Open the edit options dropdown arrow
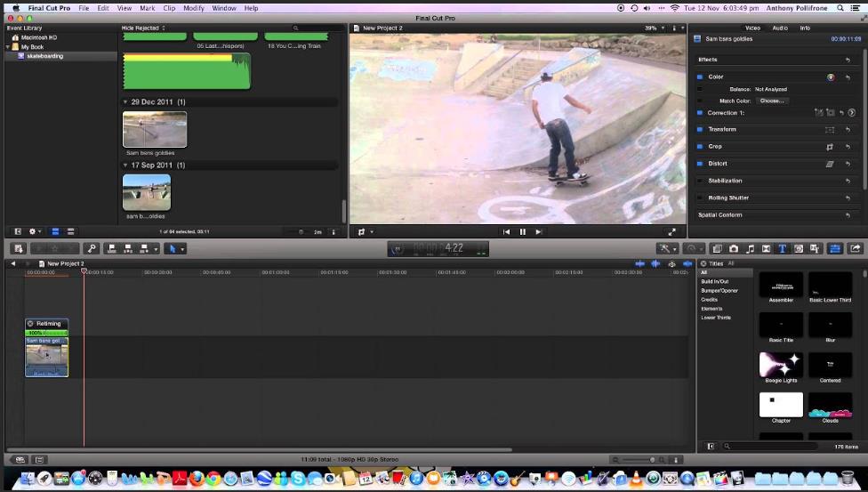The width and height of the screenshot is (868, 492). [x=157, y=249]
